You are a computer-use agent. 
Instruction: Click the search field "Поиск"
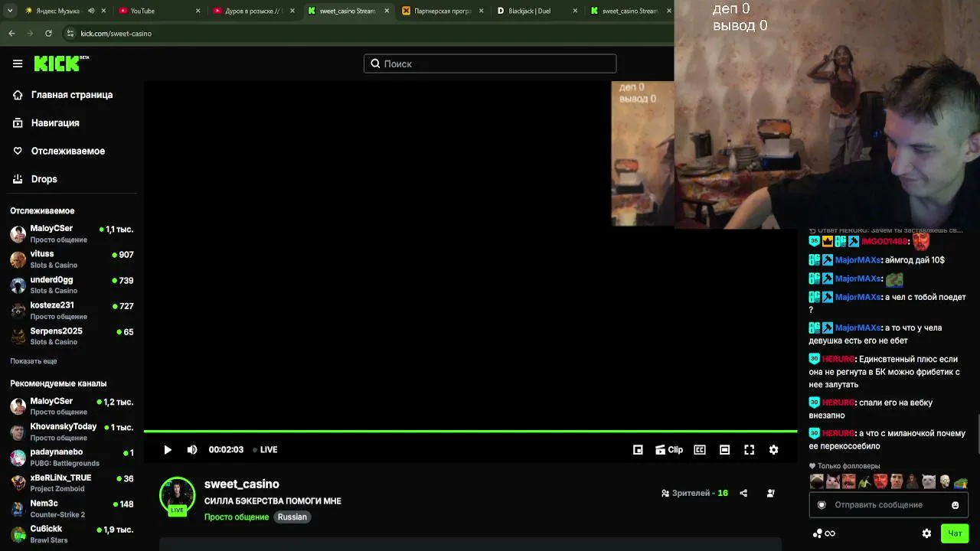pyautogui.click(x=490, y=64)
